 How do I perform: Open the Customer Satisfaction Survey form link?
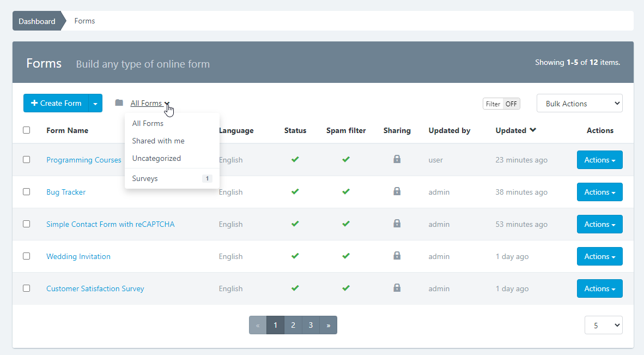coord(95,288)
